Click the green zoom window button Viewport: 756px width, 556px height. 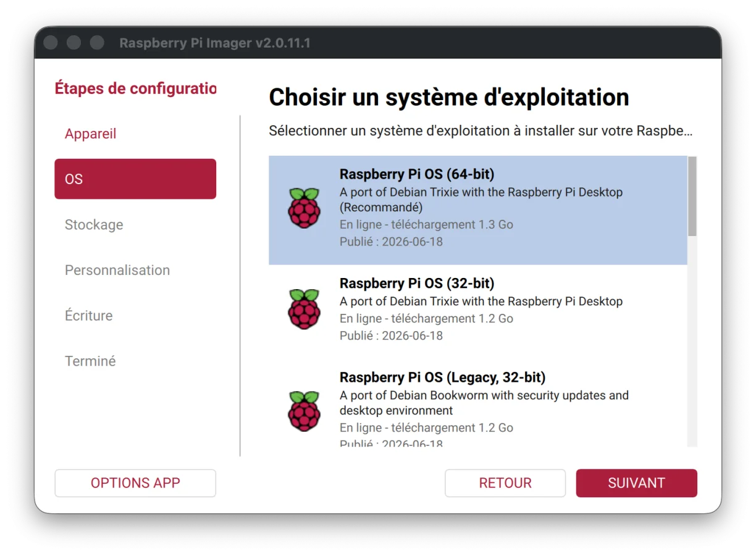(x=97, y=43)
